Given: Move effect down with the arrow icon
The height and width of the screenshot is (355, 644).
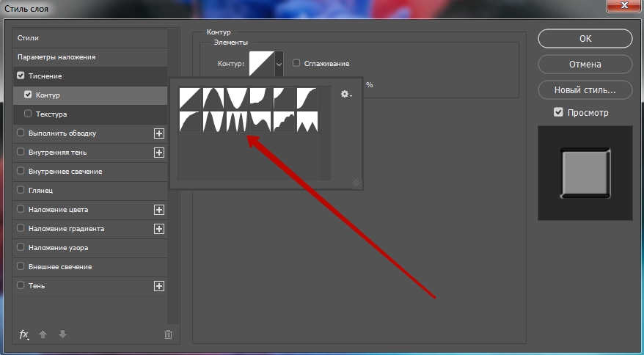Looking at the screenshot, I should tap(62, 334).
